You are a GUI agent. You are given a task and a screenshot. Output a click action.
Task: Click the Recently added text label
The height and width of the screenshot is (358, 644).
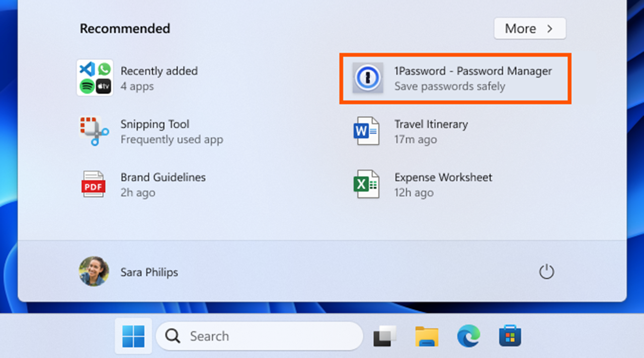pyautogui.click(x=158, y=71)
